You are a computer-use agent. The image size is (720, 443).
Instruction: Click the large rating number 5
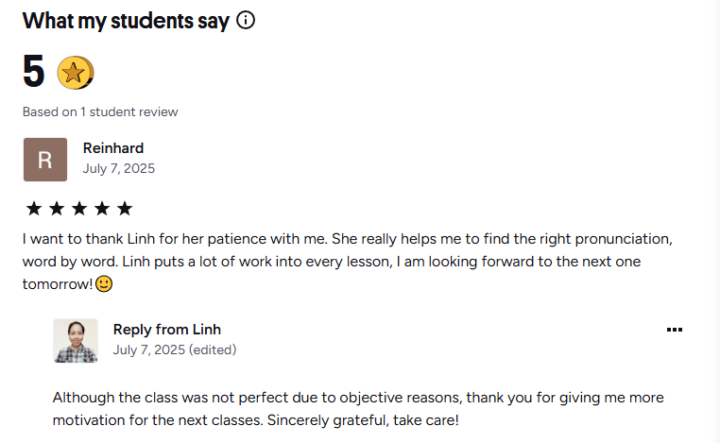coord(33,72)
